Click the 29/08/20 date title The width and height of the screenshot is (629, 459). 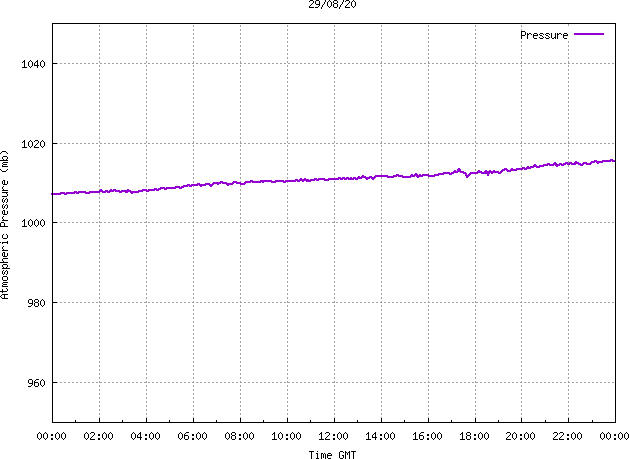point(332,4)
